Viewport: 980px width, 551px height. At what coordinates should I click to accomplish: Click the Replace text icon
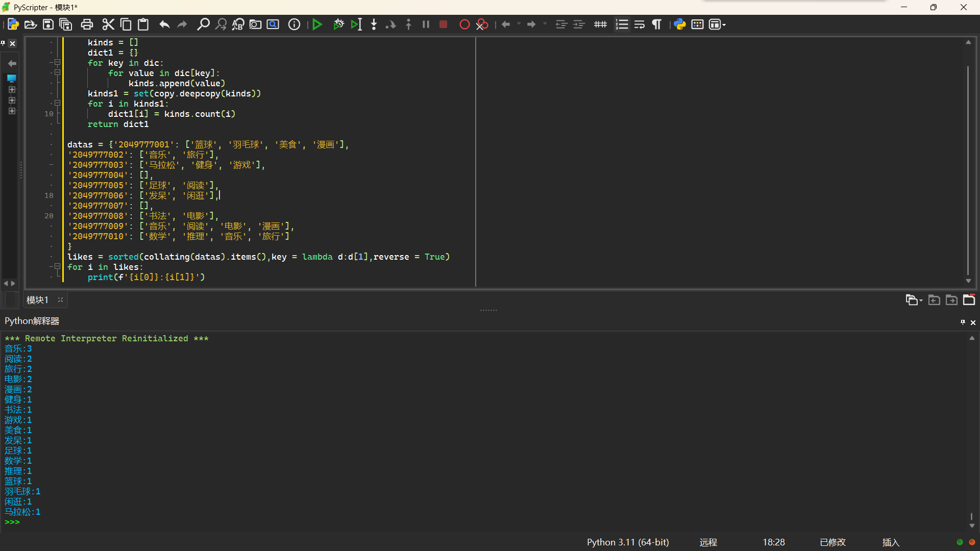tap(238, 24)
